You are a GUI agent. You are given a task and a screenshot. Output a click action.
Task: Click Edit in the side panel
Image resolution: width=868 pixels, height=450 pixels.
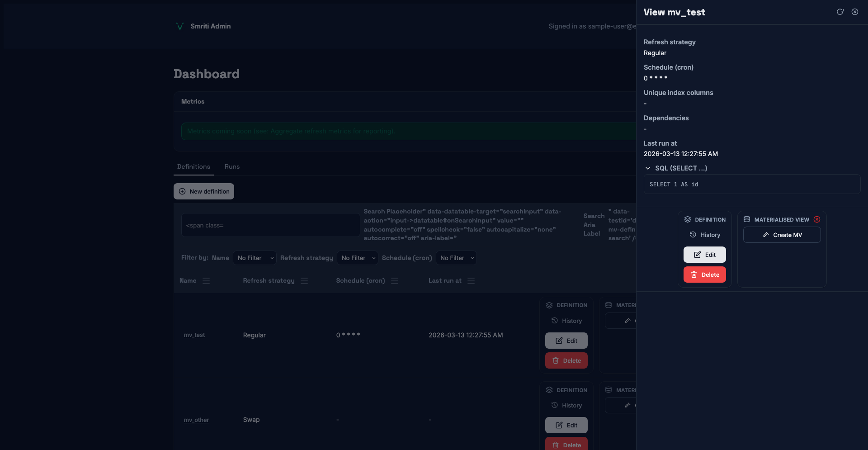(704, 255)
